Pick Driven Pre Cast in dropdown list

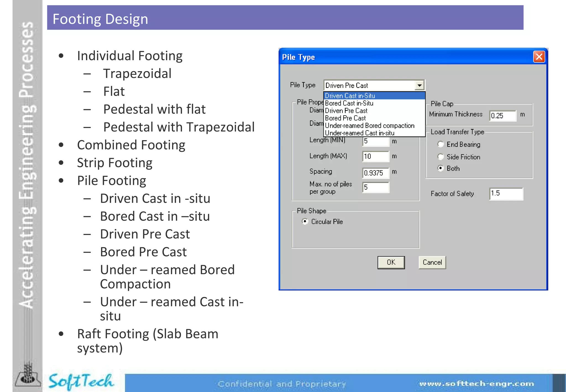pos(346,111)
